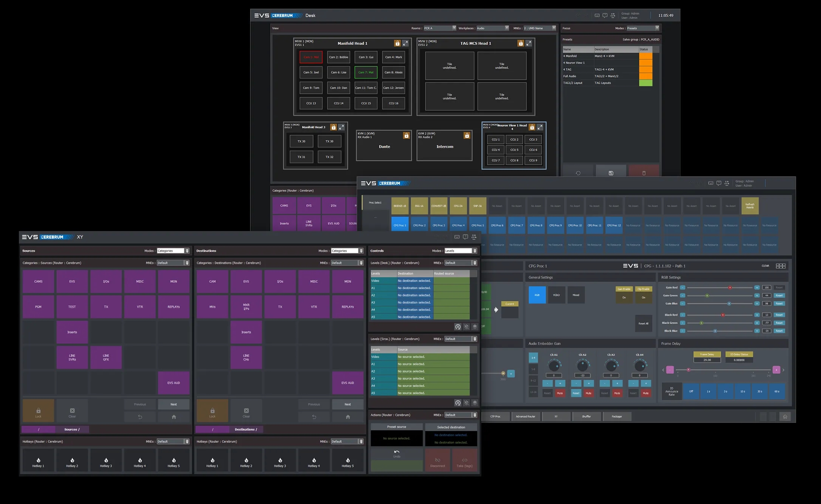821x504 pixels.
Task: Click the lock icon on Manifold Head 1
Action: point(397,43)
